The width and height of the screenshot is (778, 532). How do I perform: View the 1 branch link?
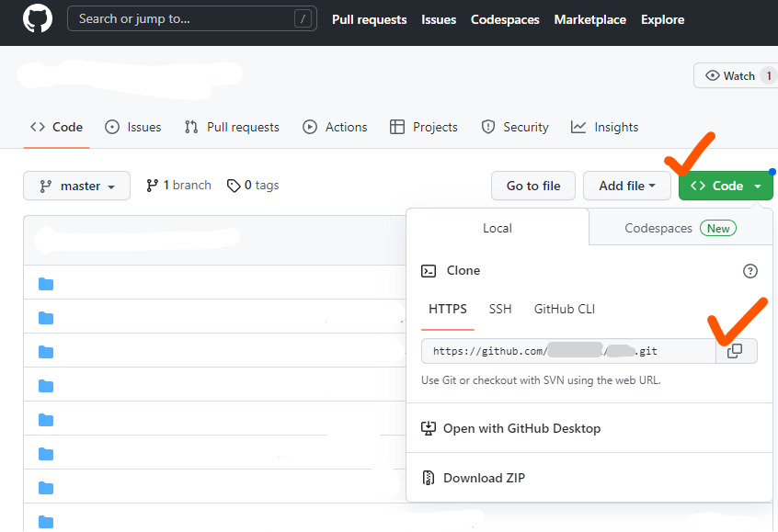point(178,185)
